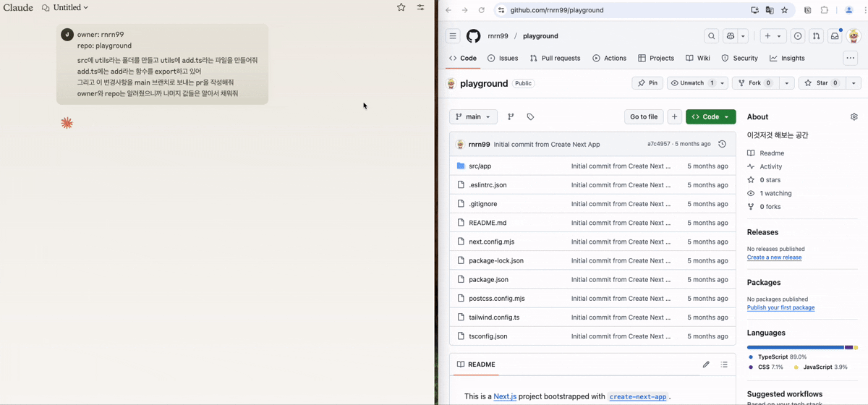
Task: Open the browser profile avatar
Action: [849, 10]
